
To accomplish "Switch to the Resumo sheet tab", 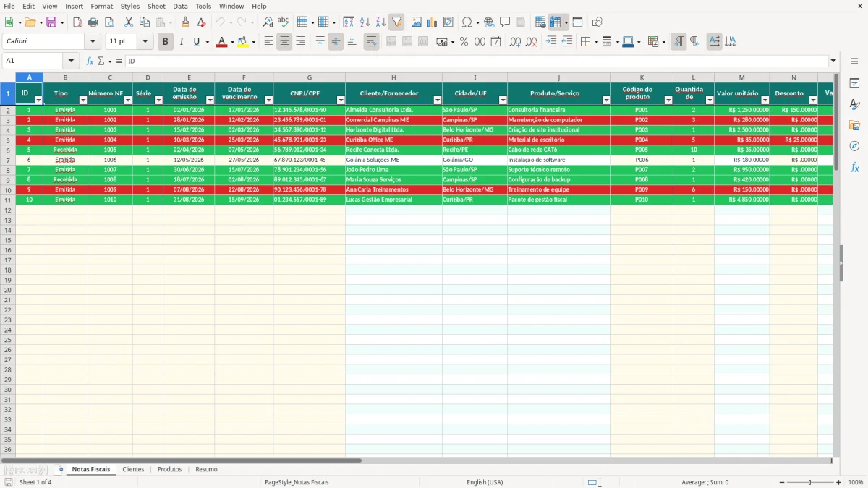I will [206, 469].
